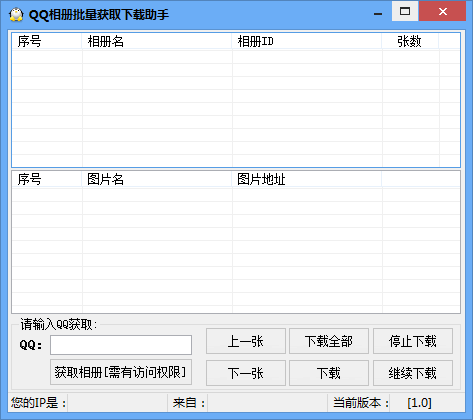
Task: Click the 停止下载 button
Action: [x=413, y=341]
